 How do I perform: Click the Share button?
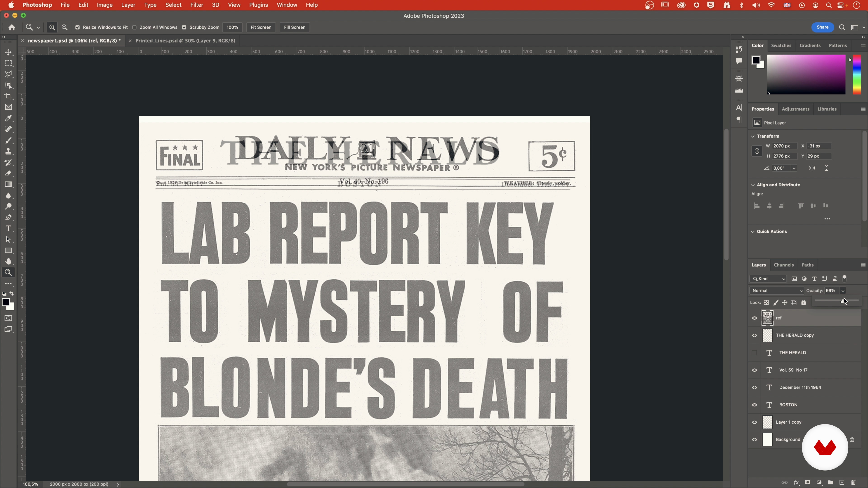coord(822,27)
